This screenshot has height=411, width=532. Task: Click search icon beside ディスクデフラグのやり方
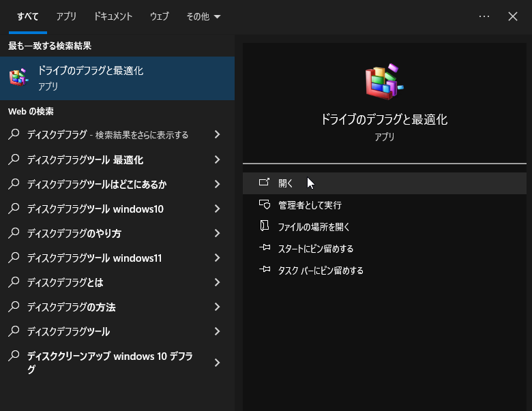click(x=14, y=232)
